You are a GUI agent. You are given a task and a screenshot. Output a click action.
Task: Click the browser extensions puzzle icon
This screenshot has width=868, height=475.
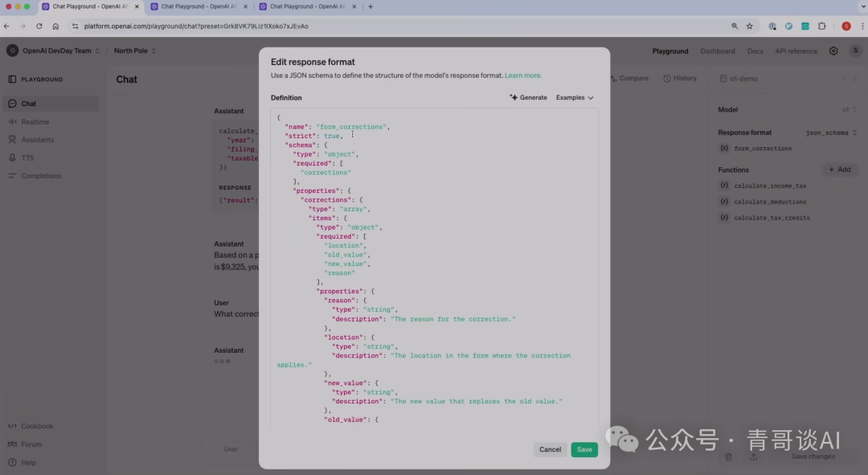pyautogui.click(x=821, y=26)
